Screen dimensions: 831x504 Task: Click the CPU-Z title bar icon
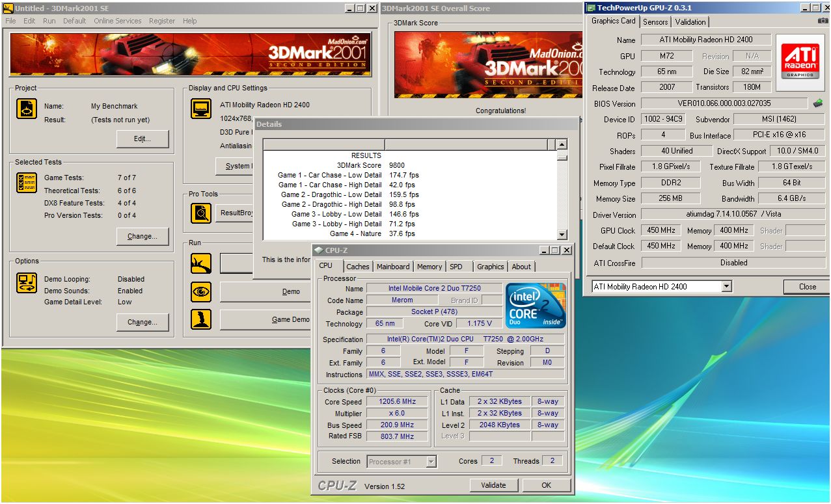pos(318,250)
